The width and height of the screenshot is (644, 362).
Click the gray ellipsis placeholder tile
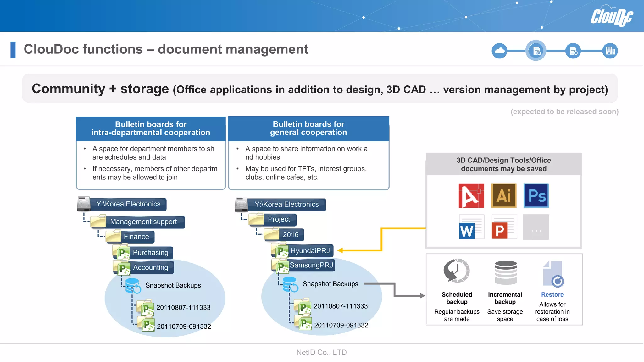click(x=536, y=227)
